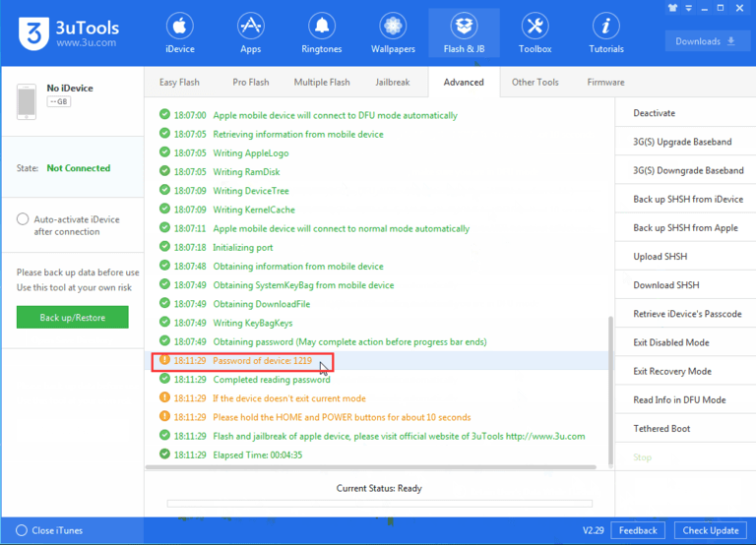The height and width of the screenshot is (545, 756).
Task: Click the progress bar under Current Status
Action: (379, 504)
